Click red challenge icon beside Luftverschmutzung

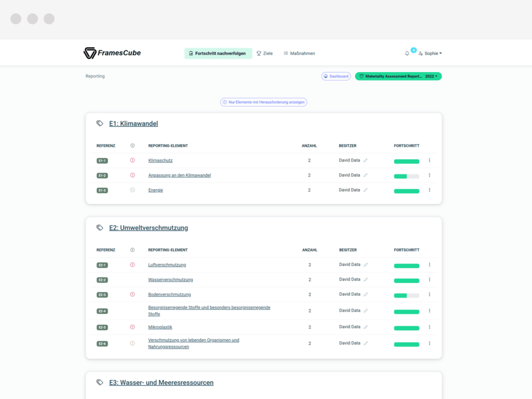[x=132, y=264]
